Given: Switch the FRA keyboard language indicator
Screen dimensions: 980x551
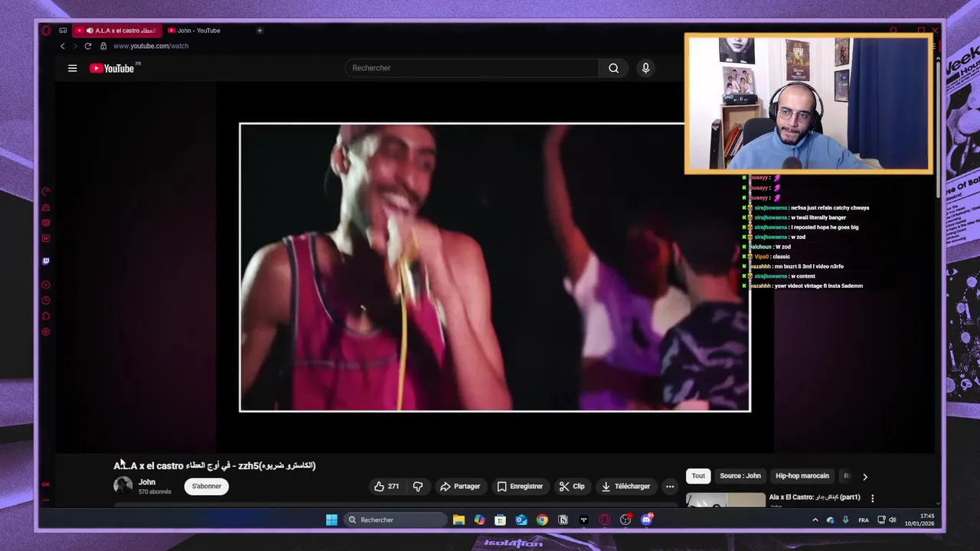Looking at the screenshot, I should point(864,520).
